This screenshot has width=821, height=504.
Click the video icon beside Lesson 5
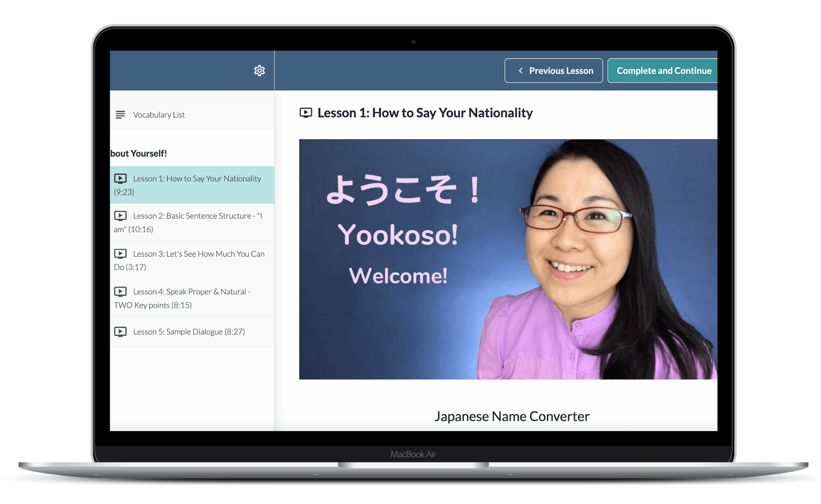click(x=120, y=332)
